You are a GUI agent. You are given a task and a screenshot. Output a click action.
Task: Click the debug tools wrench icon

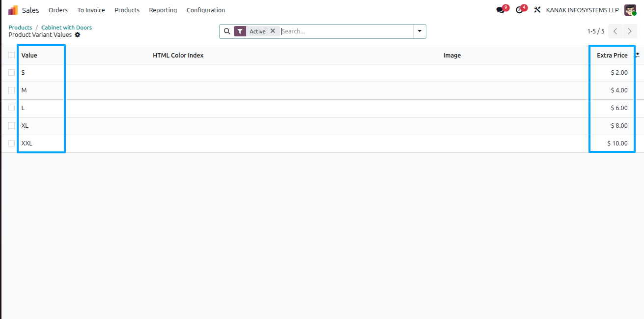click(x=537, y=10)
